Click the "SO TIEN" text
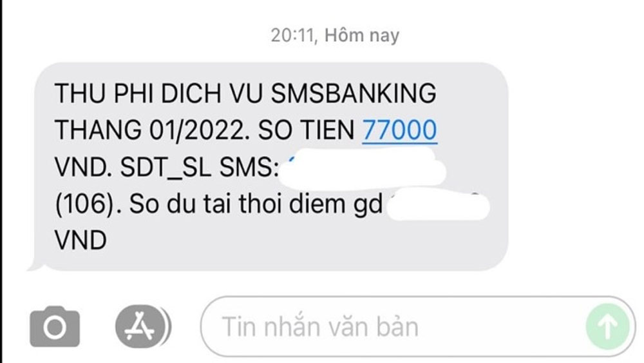The image size is (644, 363). [306, 130]
